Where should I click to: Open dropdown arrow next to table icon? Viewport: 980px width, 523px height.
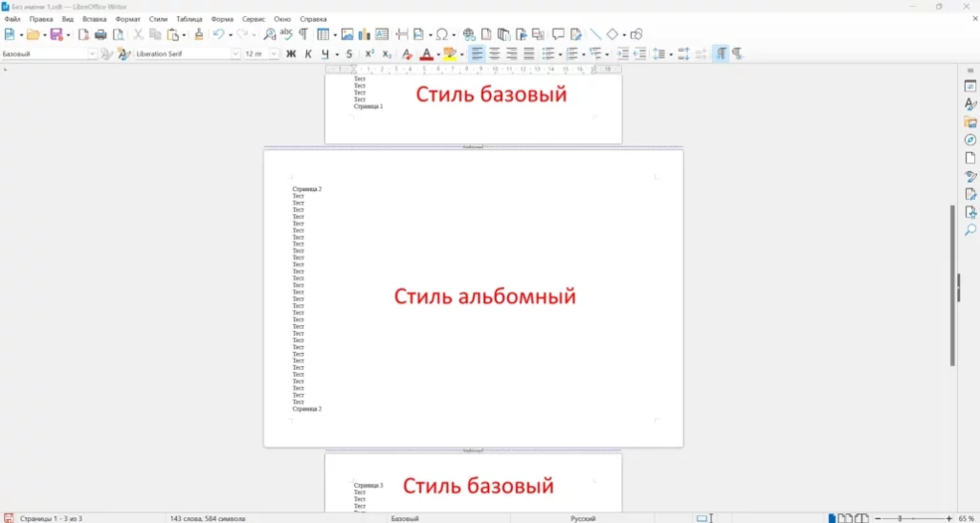[335, 35]
